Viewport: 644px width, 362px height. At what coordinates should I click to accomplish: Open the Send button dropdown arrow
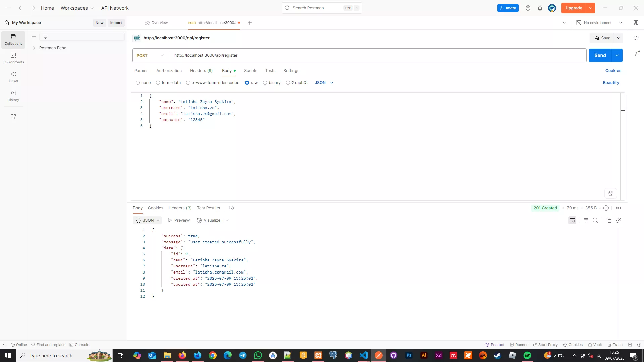[x=617, y=55]
